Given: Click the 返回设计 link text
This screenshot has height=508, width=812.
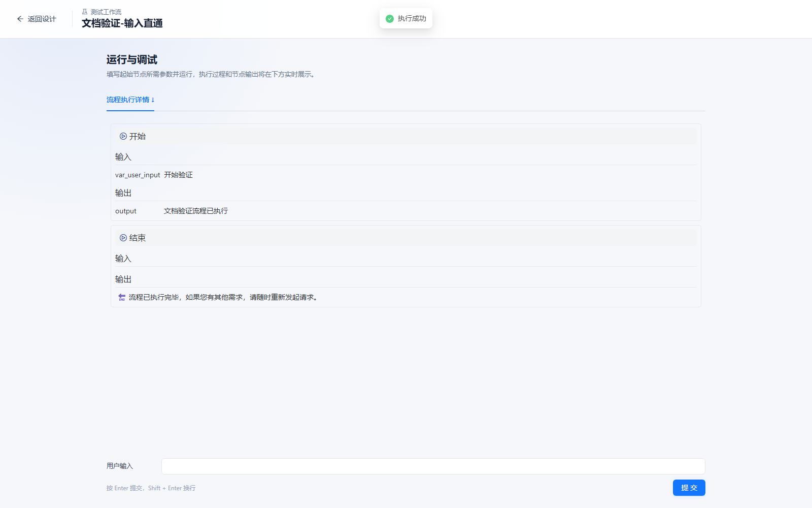Looking at the screenshot, I should [x=42, y=19].
